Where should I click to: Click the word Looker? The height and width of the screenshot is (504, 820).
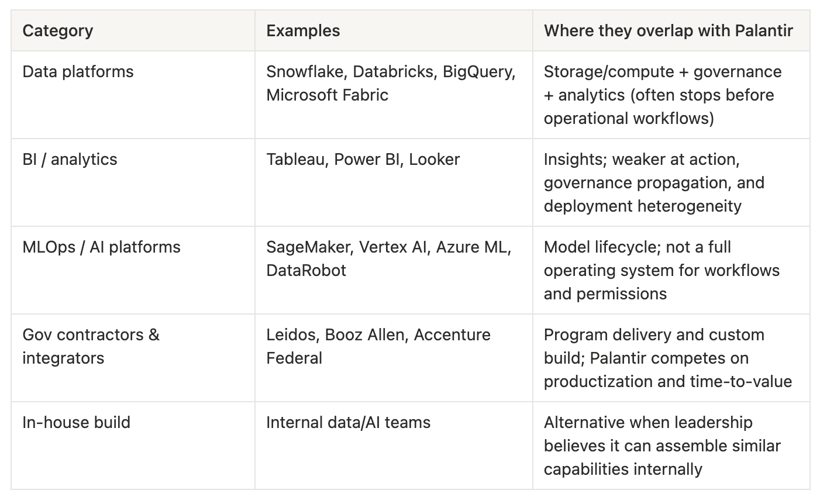tap(434, 160)
